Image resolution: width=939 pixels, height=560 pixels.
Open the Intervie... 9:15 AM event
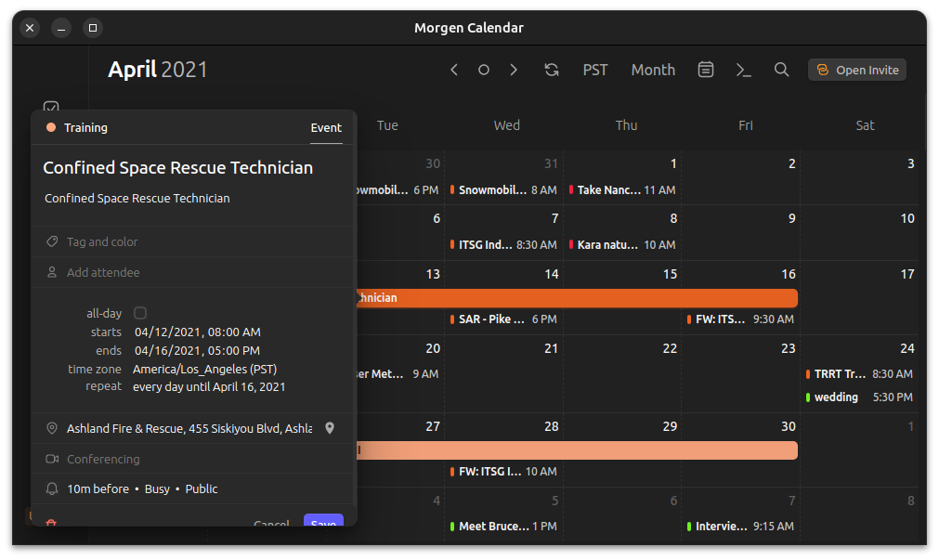pos(741,526)
